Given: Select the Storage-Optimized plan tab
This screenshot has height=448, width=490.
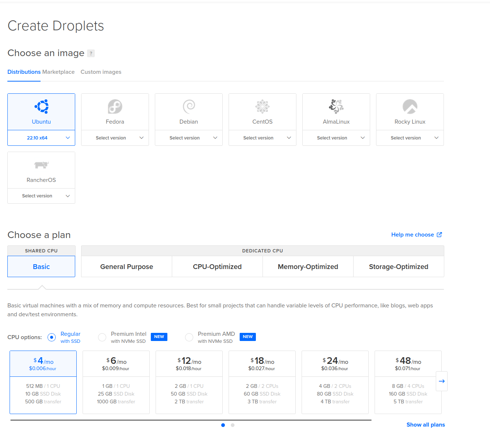Looking at the screenshot, I should [x=399, y=266].
